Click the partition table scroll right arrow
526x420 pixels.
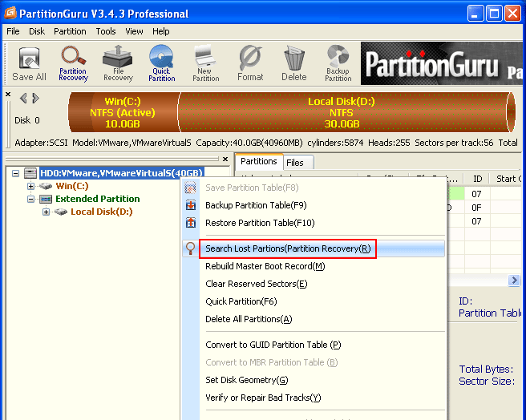pyautogui.click(x=514, y=280)
